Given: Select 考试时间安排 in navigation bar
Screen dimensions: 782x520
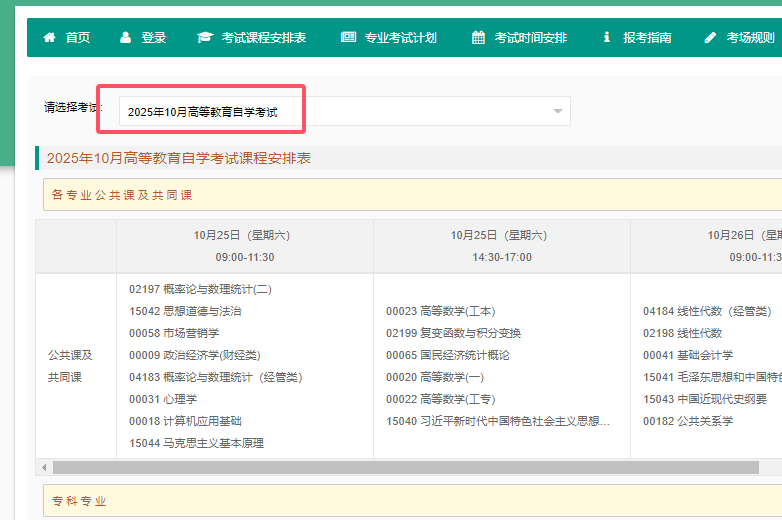Looking at the screenshot, I should tap(530, 38).
